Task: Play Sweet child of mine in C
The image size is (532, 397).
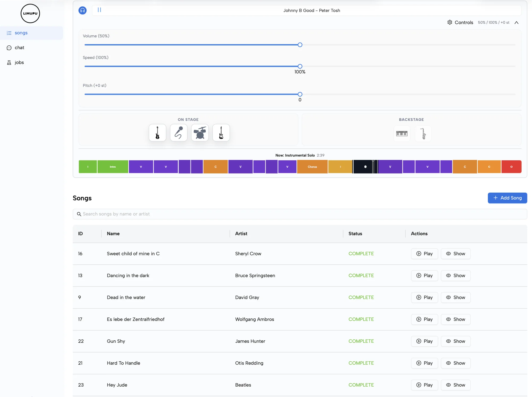Action: pos(424,254)
